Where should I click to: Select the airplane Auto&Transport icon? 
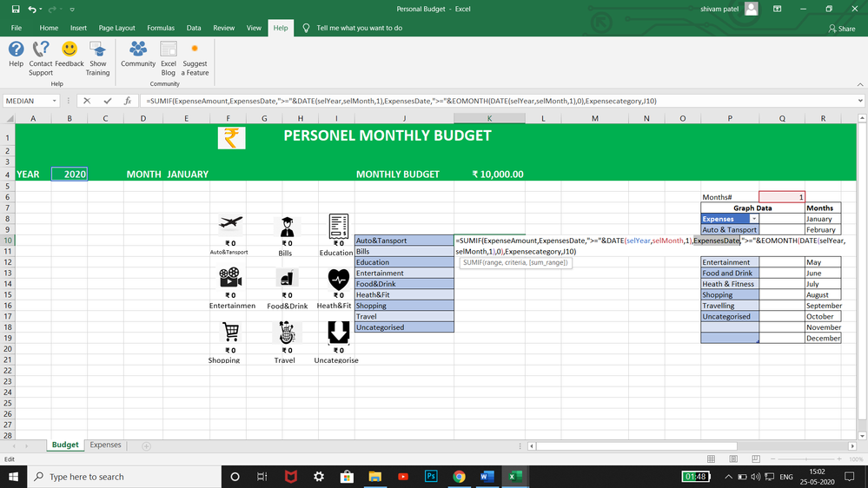pos(230,222)
